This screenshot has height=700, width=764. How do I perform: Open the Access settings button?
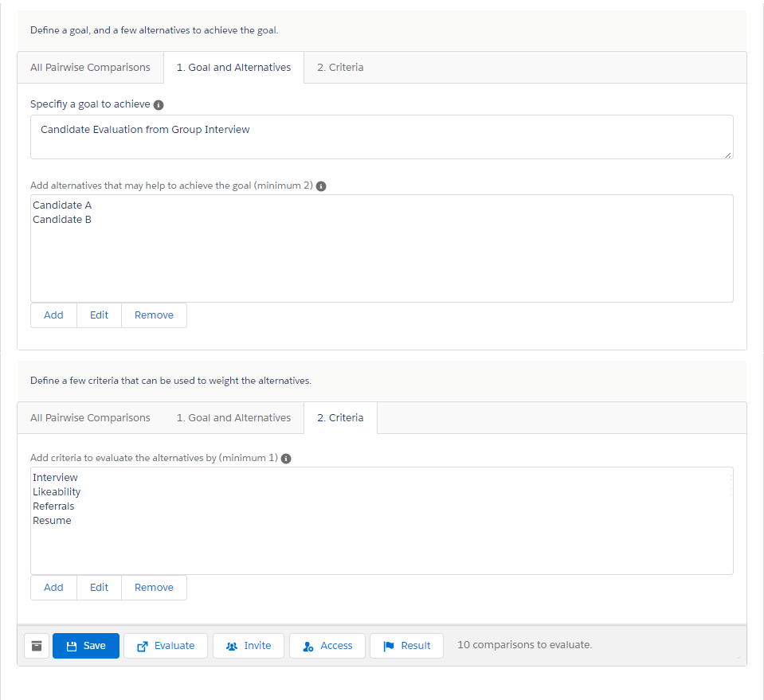(327, 646)
